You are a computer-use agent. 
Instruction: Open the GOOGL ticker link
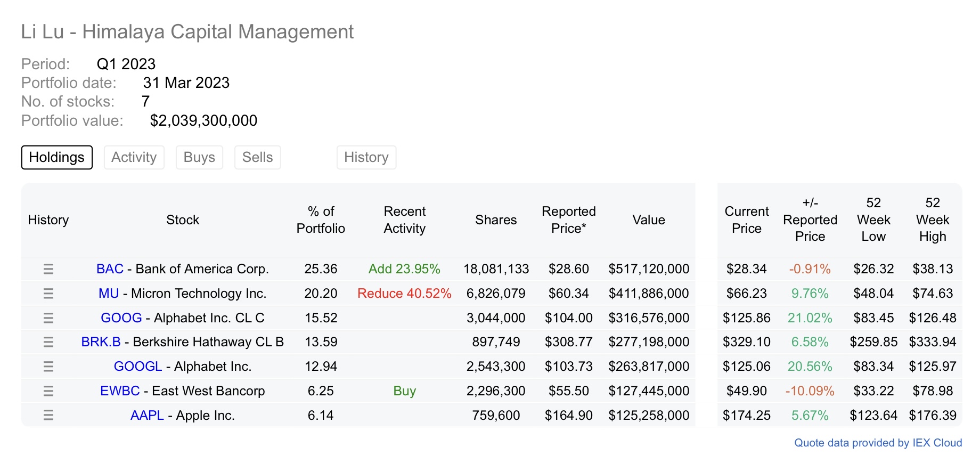pos(138,367)
